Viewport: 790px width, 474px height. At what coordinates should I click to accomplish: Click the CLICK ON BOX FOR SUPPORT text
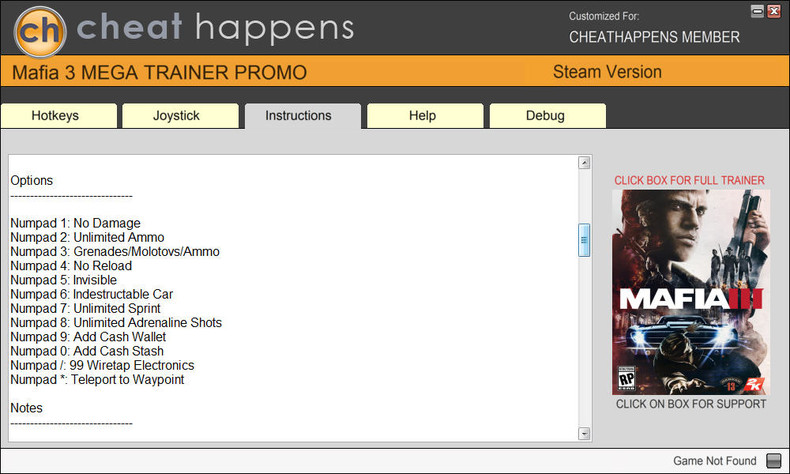tap(691, 404)
